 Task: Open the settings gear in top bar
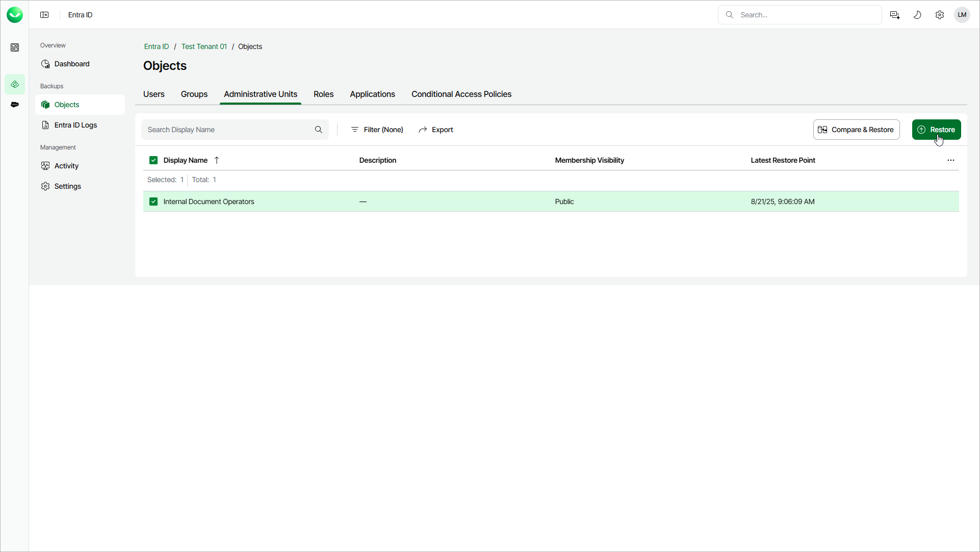click(x=939, y=15)
